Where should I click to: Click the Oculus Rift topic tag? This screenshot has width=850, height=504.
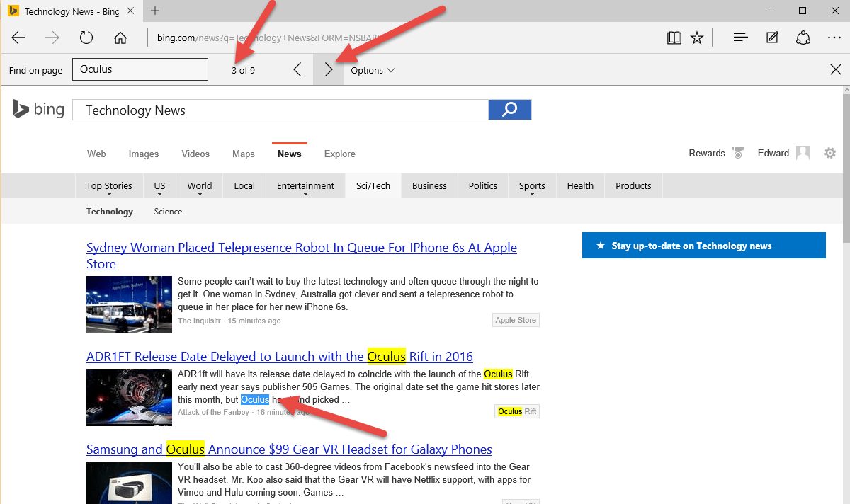[517, 411]
